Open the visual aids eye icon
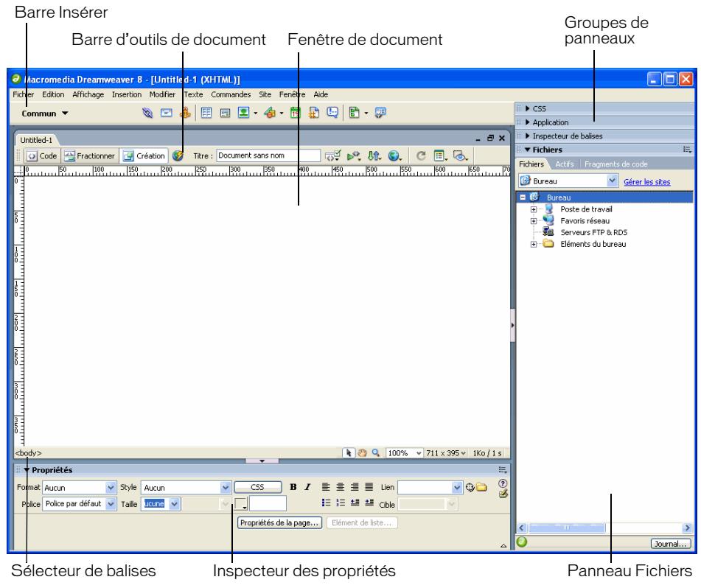Screen dimensions: 701x588 click(459, 155)
